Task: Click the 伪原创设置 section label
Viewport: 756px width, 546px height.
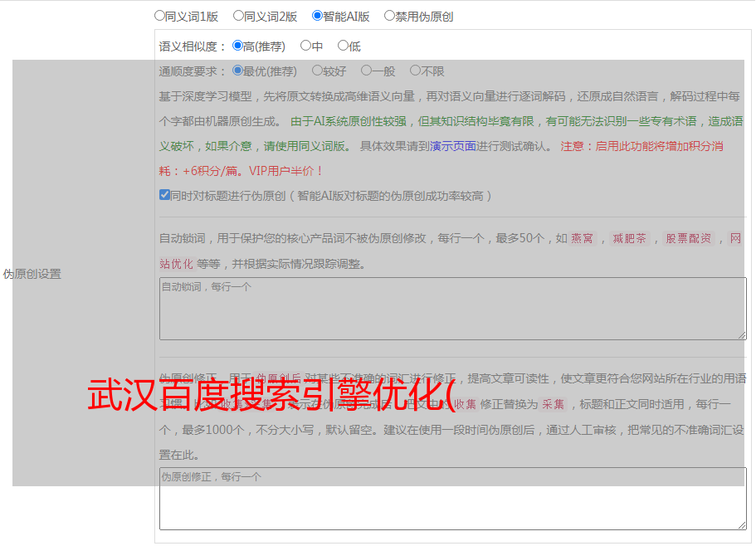Action: pos(32,274)
